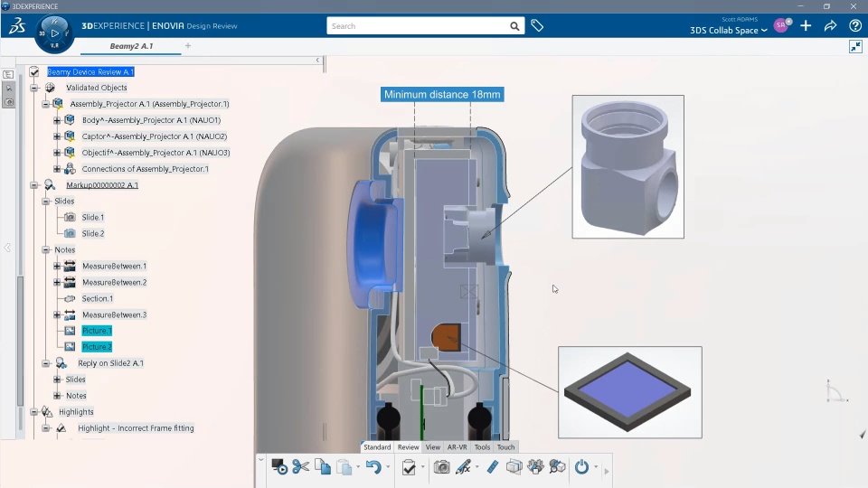Click the plus Add icon in header
The image size is (868, 488).
pos(806,25)
